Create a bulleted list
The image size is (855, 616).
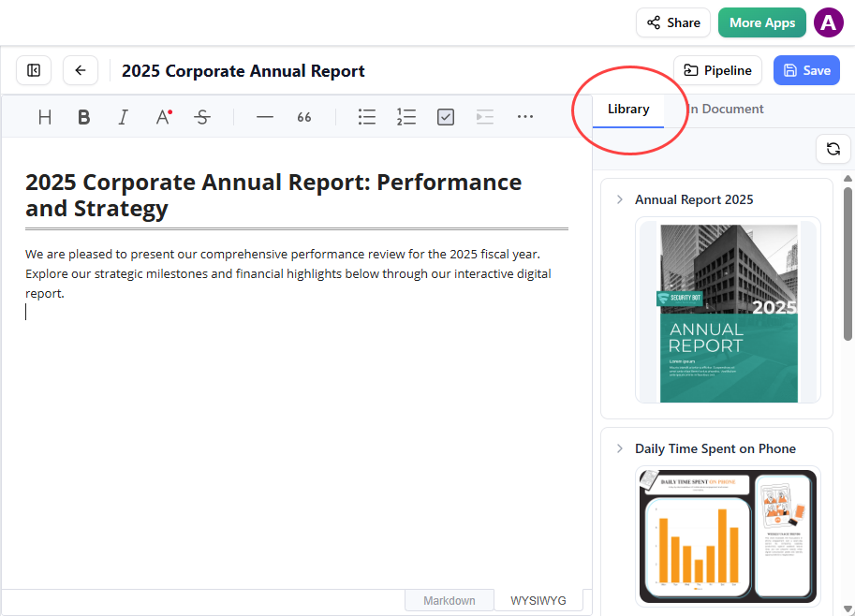point(367,117)
